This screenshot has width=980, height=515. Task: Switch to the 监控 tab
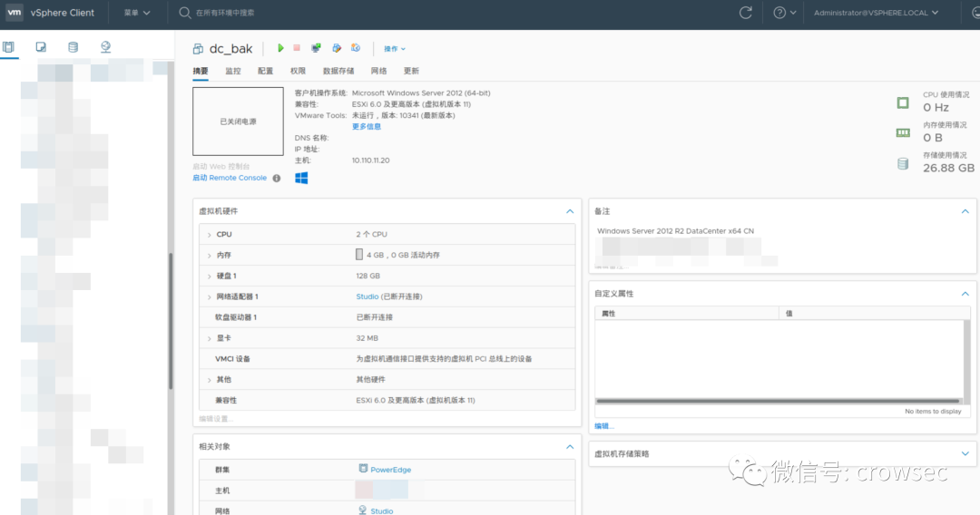point(233,71)
